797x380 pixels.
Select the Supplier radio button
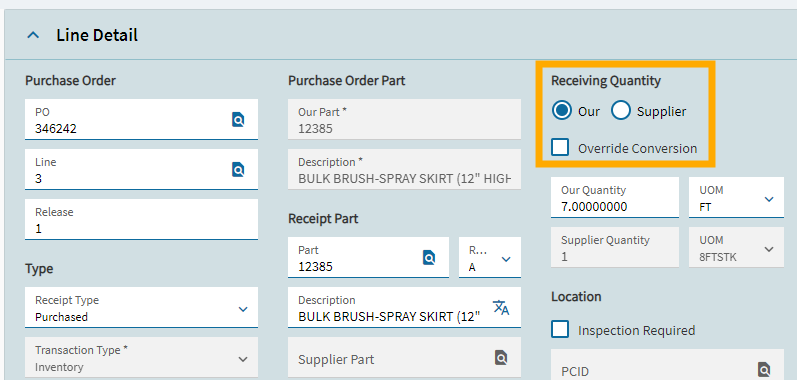click(621, 111)
